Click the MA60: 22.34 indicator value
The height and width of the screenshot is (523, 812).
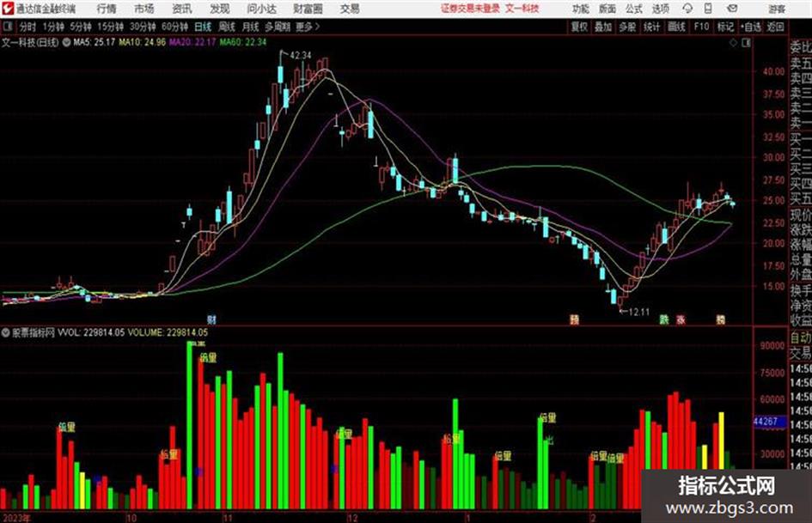[x=243, y=42]
